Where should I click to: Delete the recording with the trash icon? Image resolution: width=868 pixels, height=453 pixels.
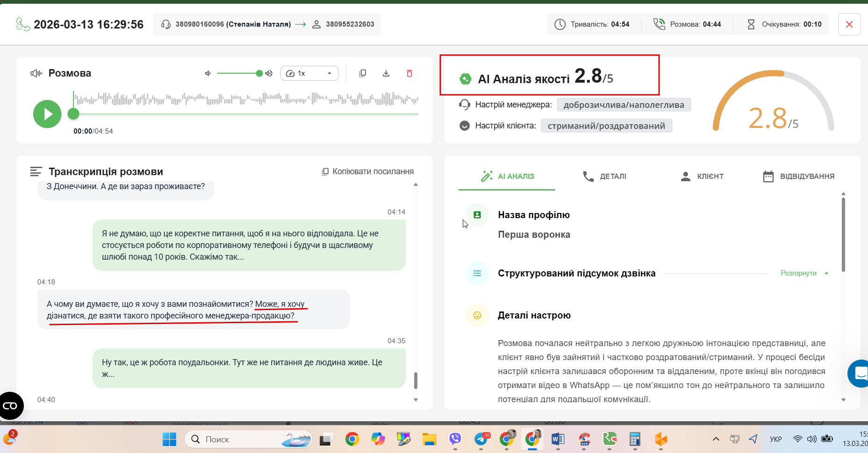[x=409, y=73]
